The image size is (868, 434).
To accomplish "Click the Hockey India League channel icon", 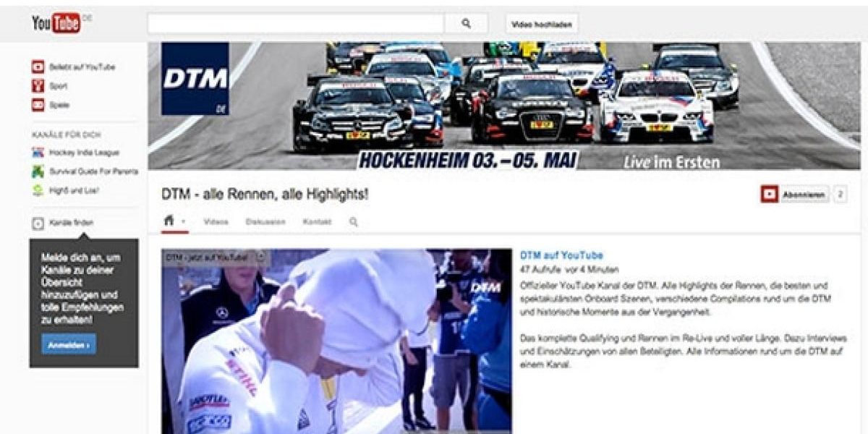I will pos(38,153).
